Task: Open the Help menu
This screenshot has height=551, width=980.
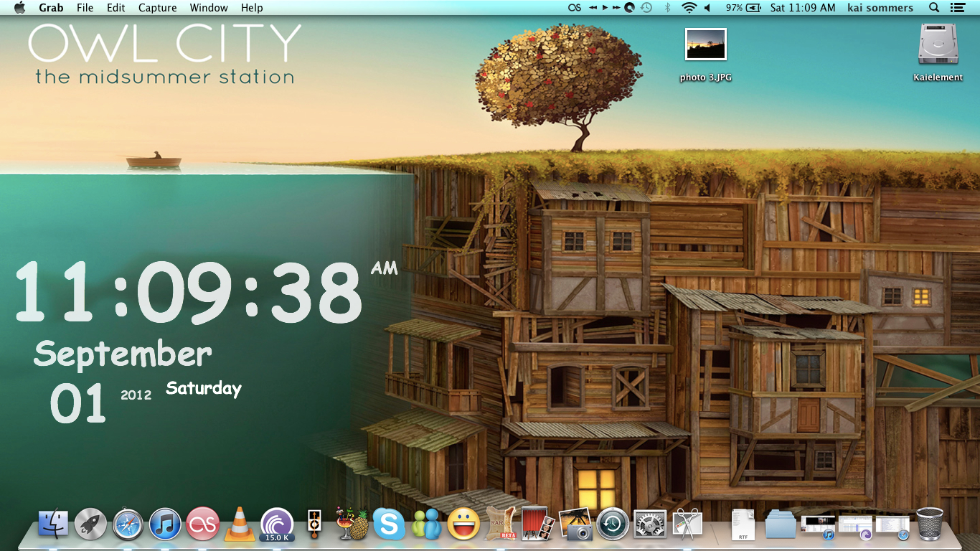Action: 252,8
